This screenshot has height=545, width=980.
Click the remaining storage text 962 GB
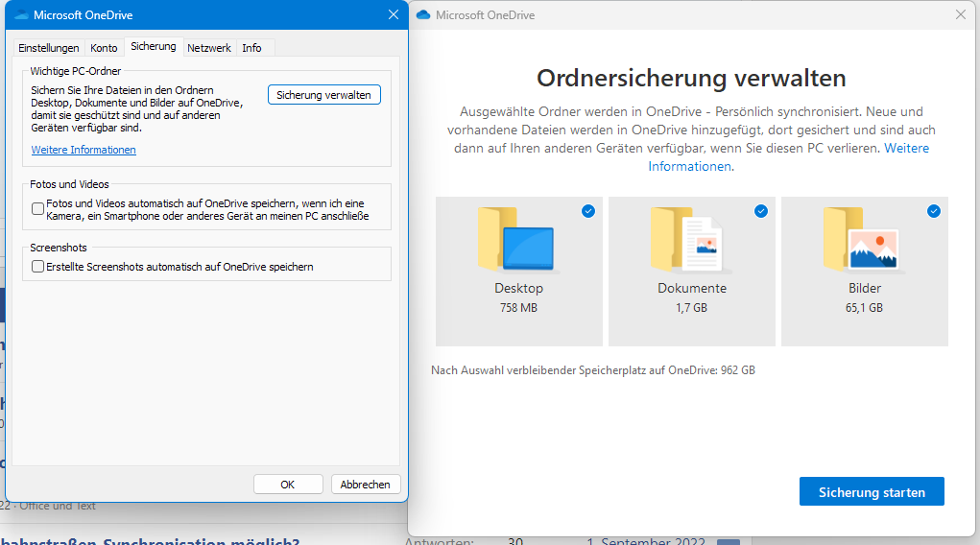coord(737,370)
